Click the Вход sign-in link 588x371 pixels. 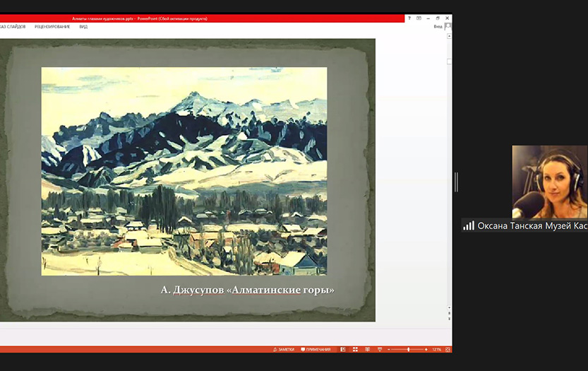click(x=438, y=26)
